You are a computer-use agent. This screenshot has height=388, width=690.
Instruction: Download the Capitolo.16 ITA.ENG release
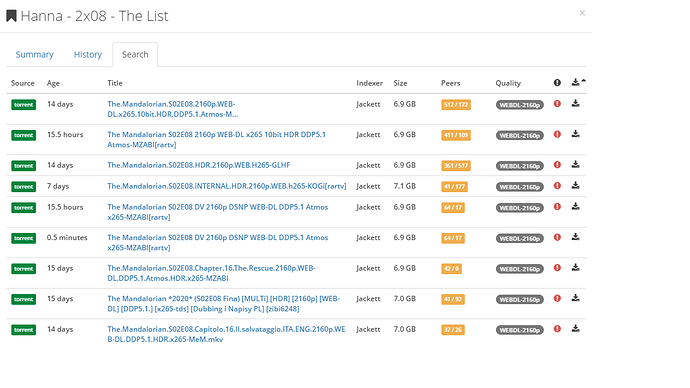click(x=575, y=329)
